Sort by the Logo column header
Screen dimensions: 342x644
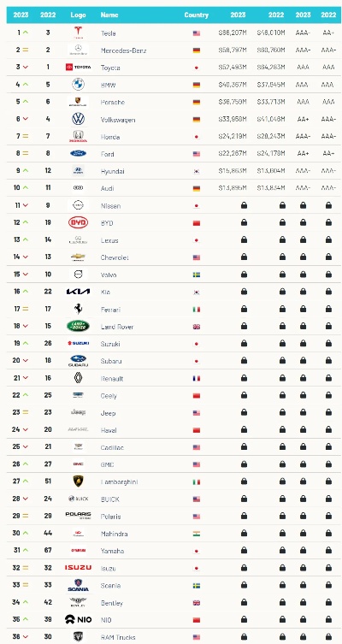click(78, 15)
